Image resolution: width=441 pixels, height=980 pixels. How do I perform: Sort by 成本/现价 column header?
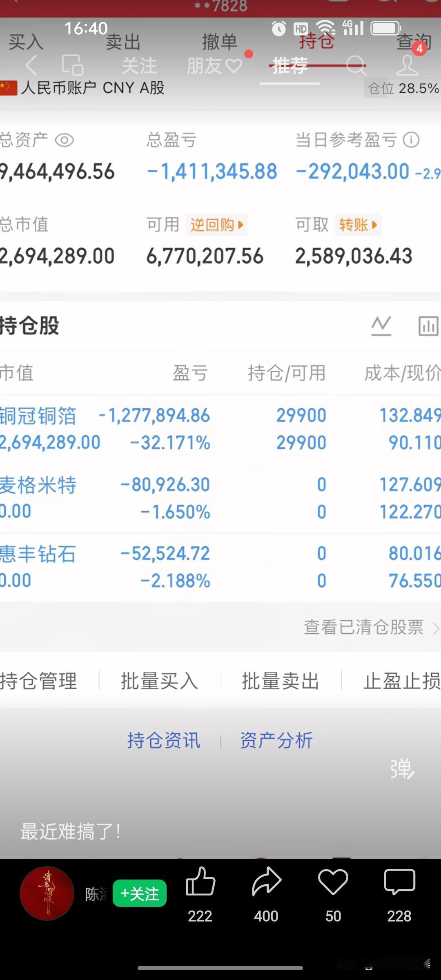pos(402,373)
